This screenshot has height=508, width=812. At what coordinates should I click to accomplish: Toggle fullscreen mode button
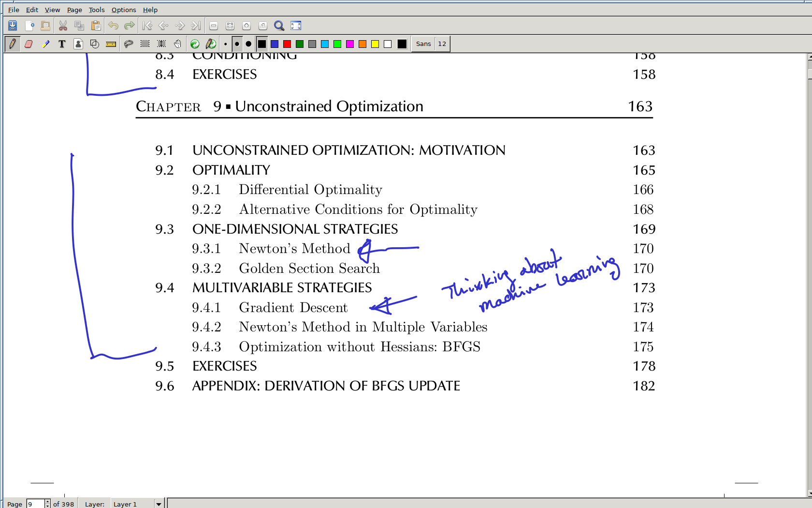tap(296, 26)
